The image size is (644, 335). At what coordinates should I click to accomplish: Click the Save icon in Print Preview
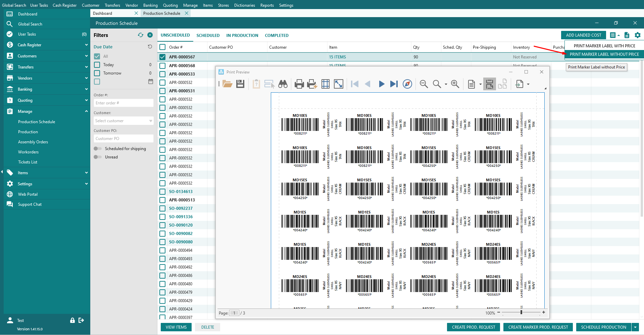(240, 84)
